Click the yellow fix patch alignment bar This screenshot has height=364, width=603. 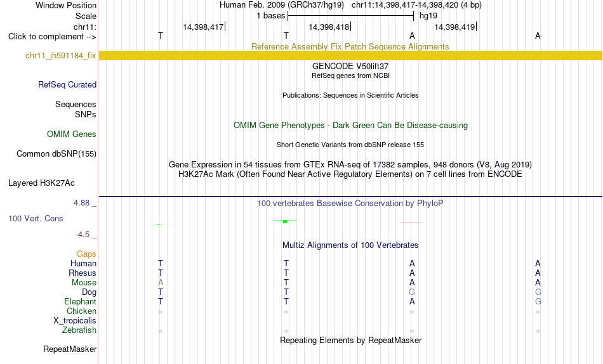[350, 55]
